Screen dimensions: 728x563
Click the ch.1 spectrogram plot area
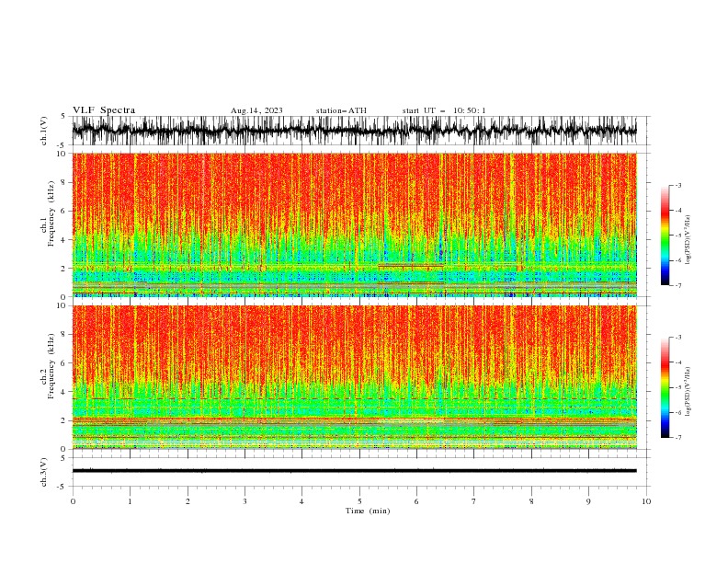354,224
